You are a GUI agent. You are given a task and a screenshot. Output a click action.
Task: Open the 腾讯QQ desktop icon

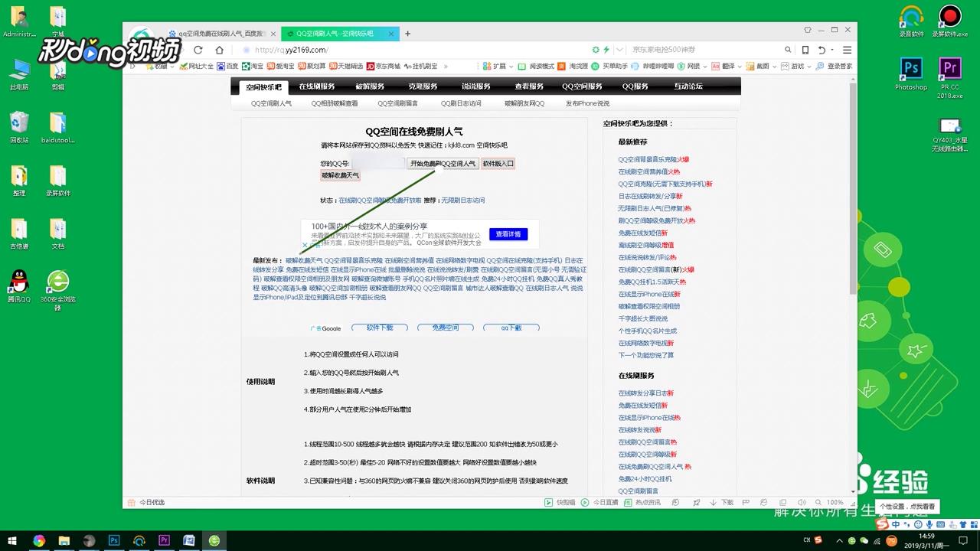point(19,287)
